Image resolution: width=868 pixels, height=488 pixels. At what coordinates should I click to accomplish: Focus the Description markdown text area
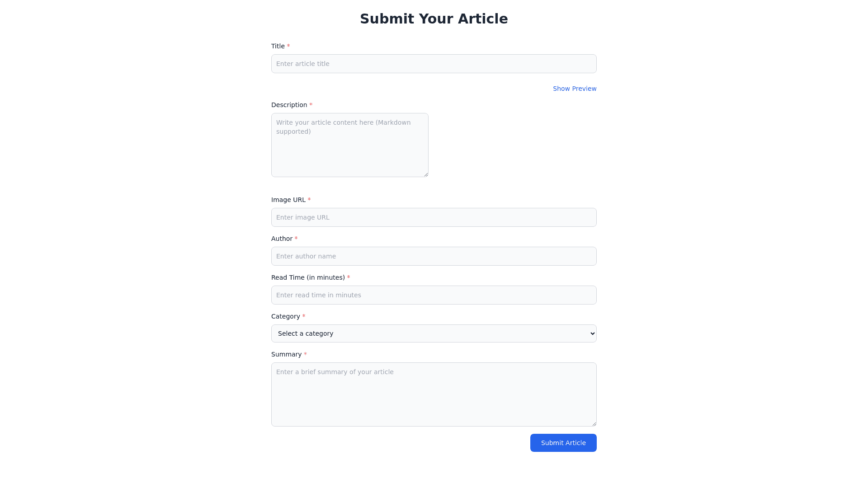(349, 145)
